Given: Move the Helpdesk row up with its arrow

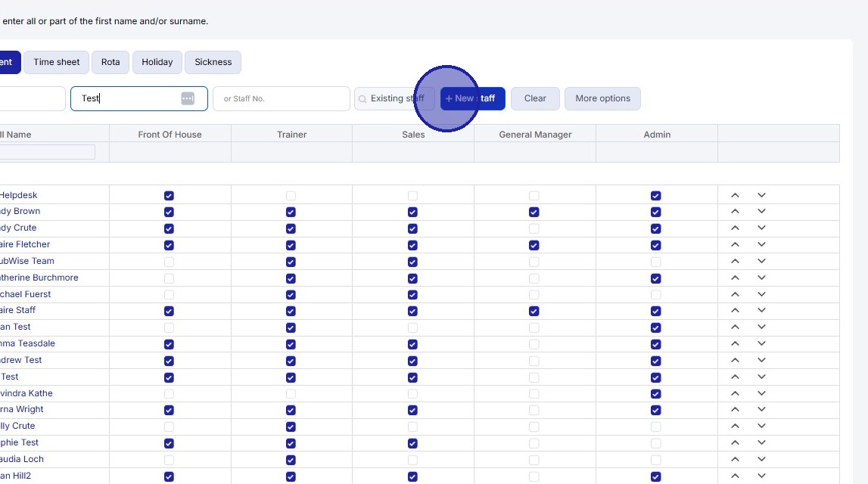Looking at the screenshot, I should (x=735, y=195).
